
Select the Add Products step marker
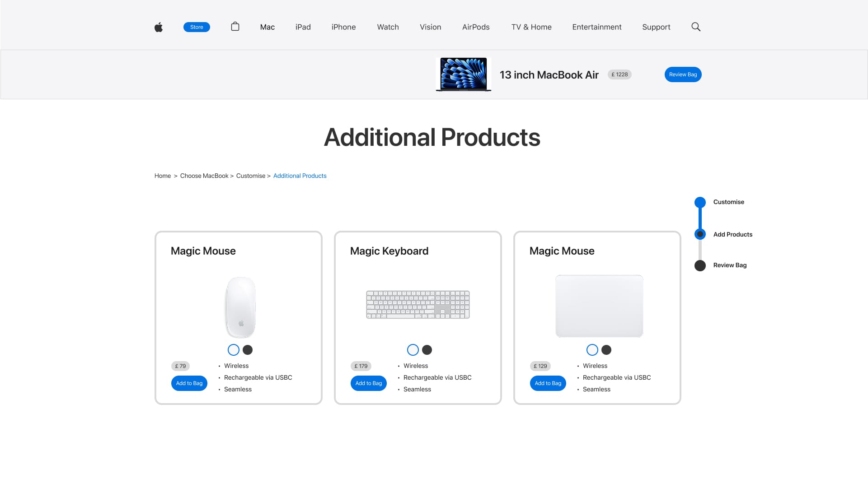(700, 234)
